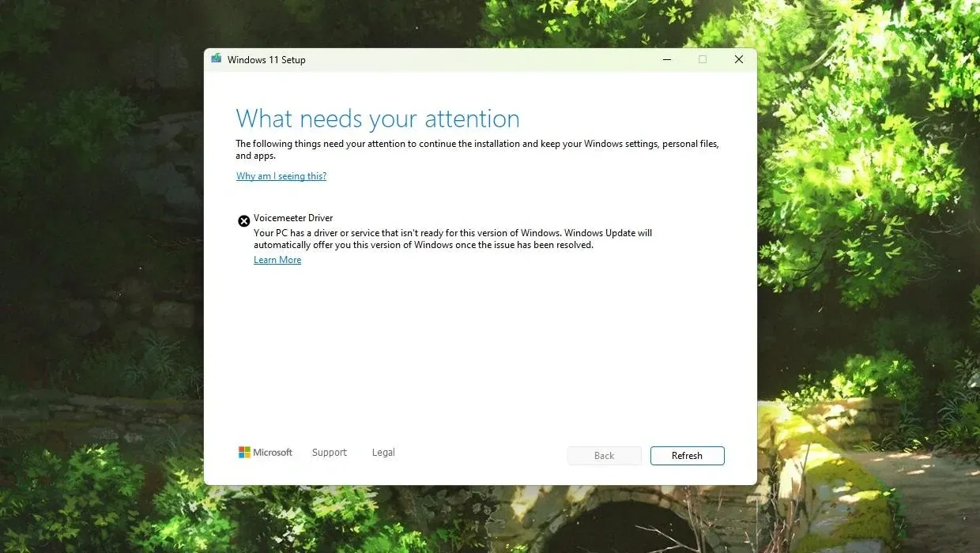The height and width of the screenshot is (553, 980).
Task: Click the Microsoft logo
Action: [x=266, y=453]
